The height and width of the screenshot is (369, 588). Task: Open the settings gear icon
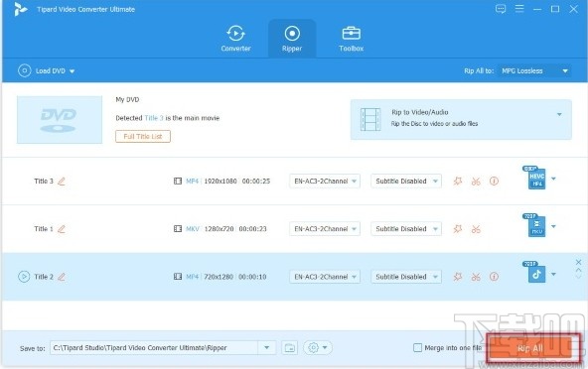click(313, 347)
